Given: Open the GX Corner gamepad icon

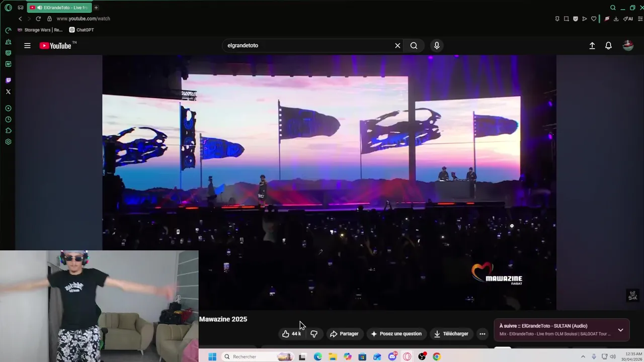Looking at the screenshot, I should (x=21, y=8).
